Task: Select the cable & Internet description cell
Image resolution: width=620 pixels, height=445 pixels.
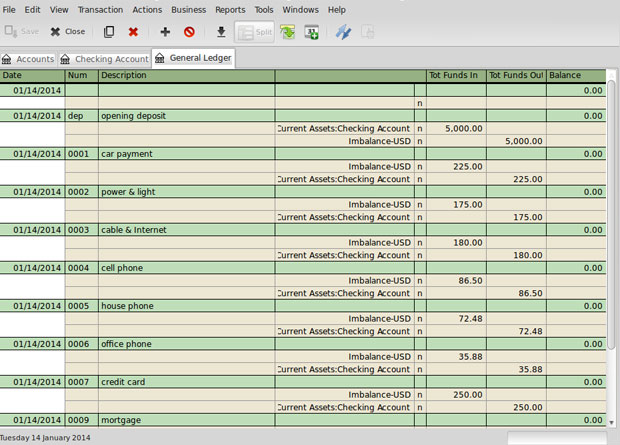Action: click(187, 230)
